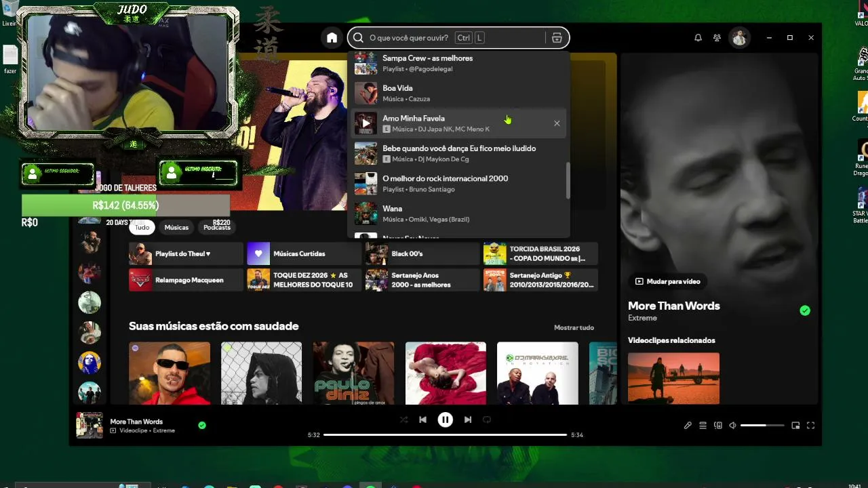This screenshot has height=488, width=868.
Task: Go to Spotify Home with the house icon
Action: point(332,38)
